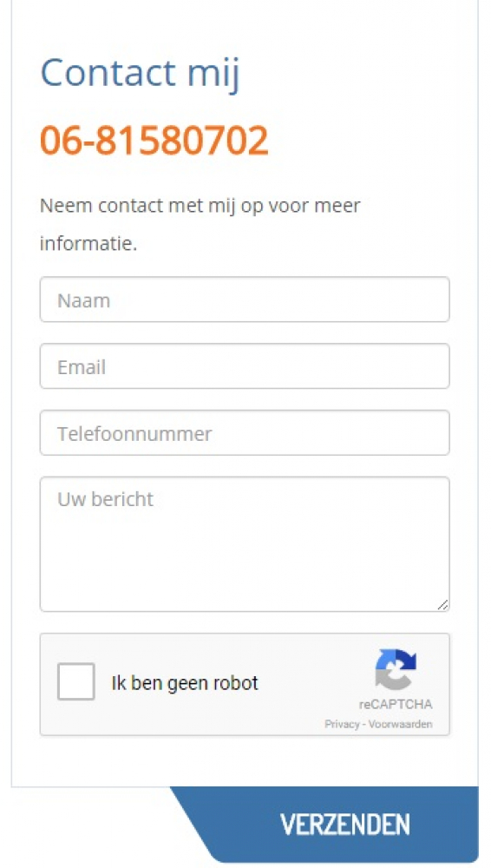Screen dimensions: 491x868
Task: Submit form with the VERZENDEN button
Action: coord(344,825)
